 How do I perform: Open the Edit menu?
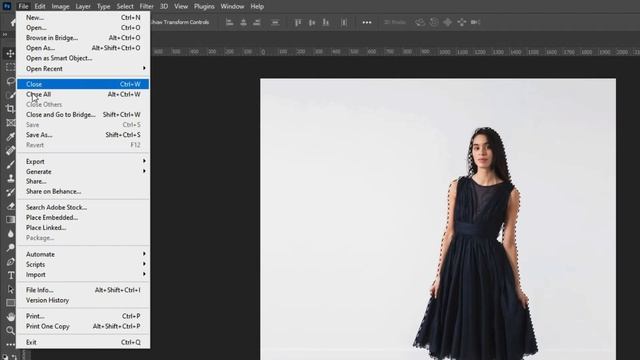coord(40,7)
